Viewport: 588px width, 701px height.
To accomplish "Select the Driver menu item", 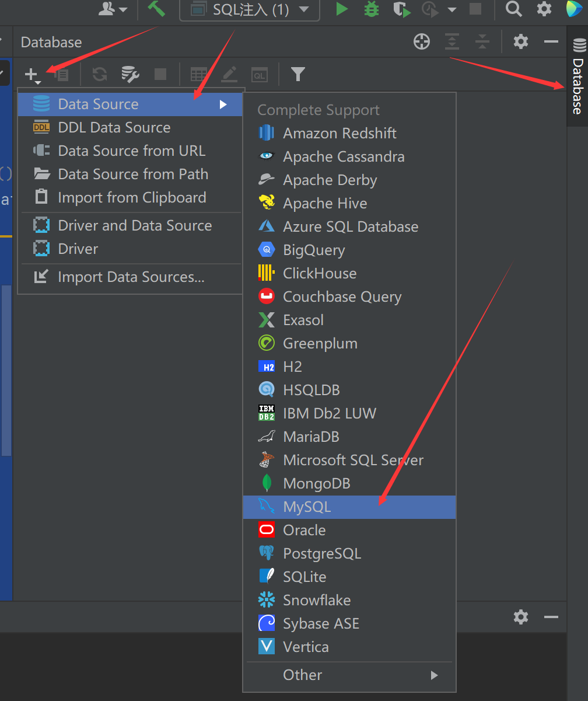I will (x=130, y=249).
